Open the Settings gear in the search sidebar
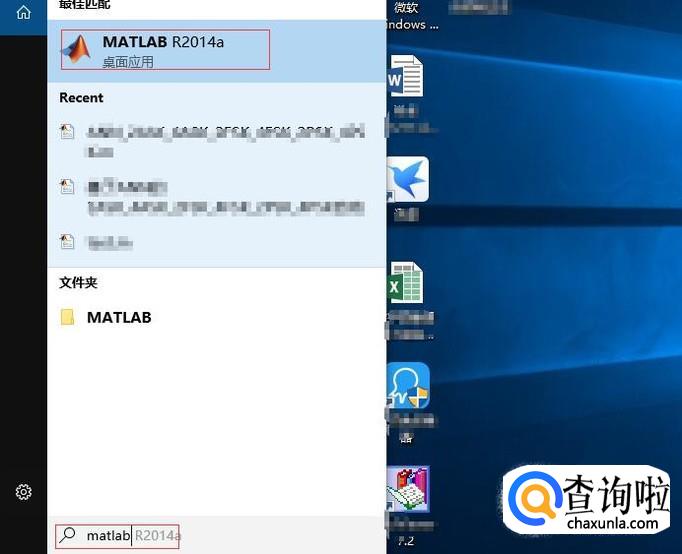The width and height of the screenshot is (682, 554). point(23,492)
